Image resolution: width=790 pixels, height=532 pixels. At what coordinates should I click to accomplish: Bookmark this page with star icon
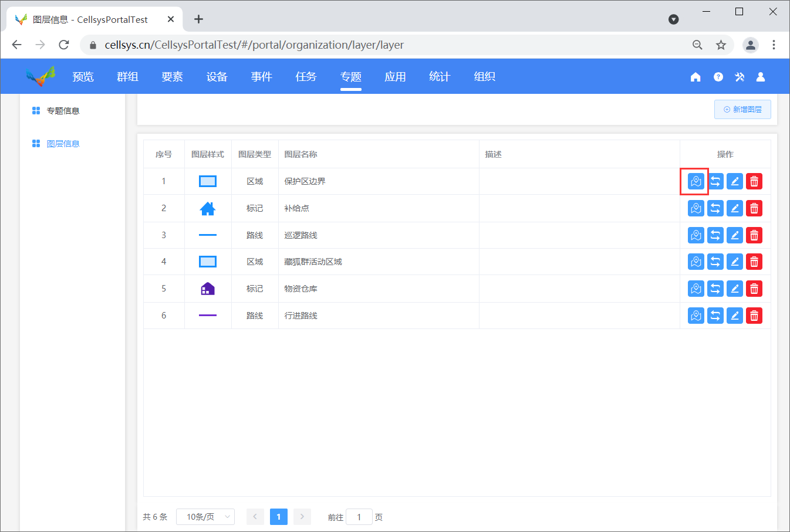(721, 45)
